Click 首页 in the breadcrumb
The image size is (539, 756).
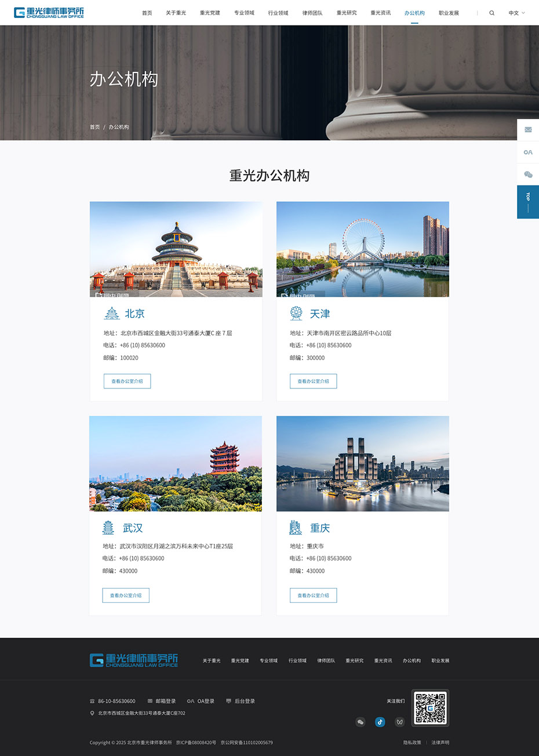94,126
